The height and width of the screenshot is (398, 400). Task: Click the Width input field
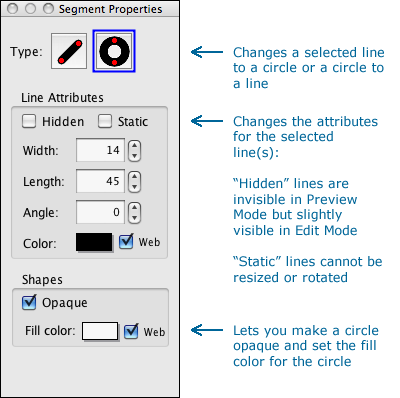100,150
